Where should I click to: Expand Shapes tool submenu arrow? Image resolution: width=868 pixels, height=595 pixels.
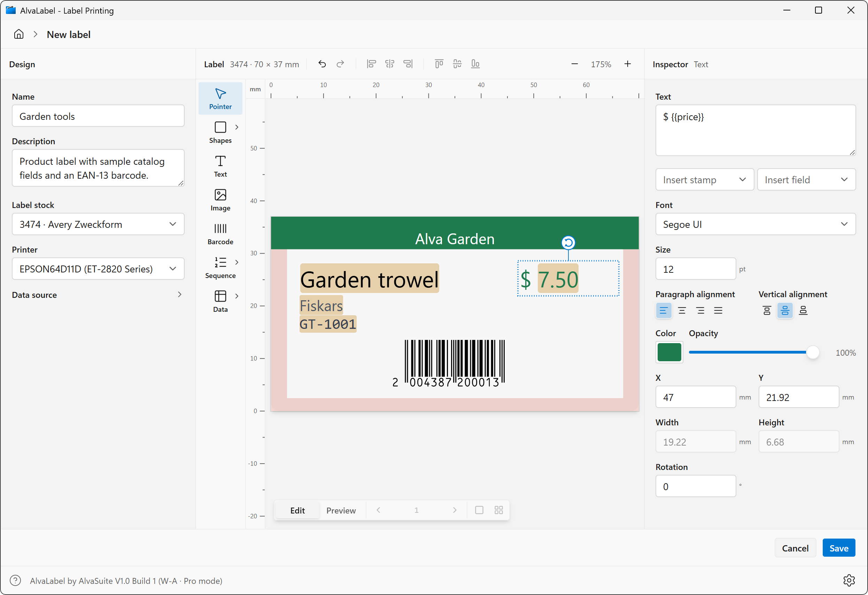coord(237,127)
